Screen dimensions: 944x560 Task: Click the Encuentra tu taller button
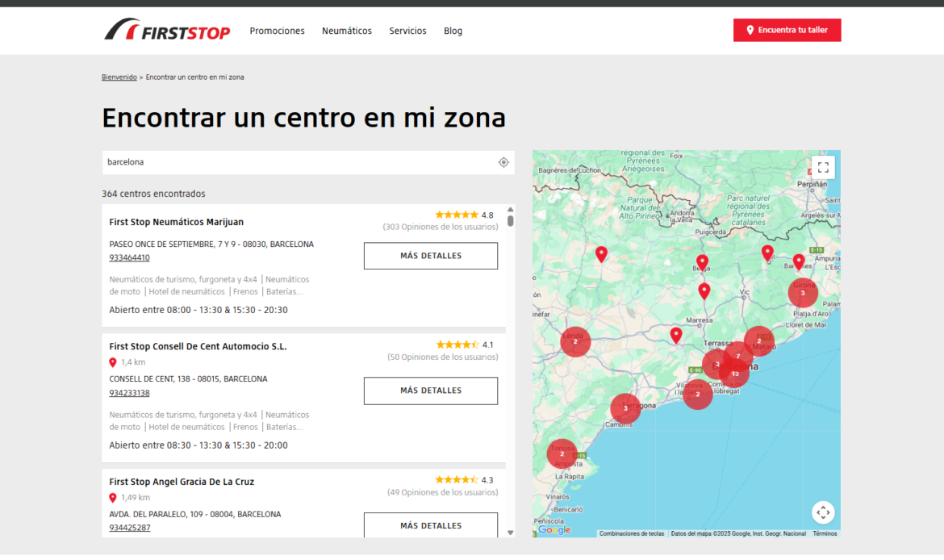pyautogui.click(x=787, y=30)
